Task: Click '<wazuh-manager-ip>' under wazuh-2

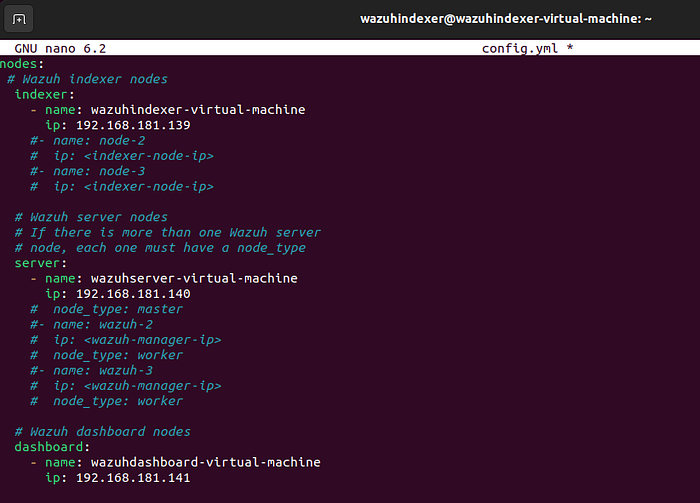Action: pyautogui.click(x=152, y=340)
